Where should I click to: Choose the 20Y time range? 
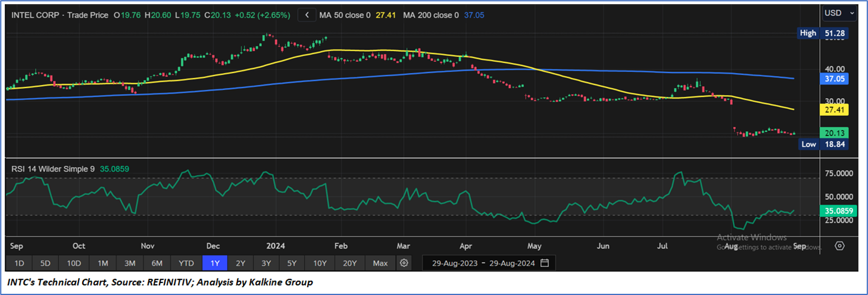click(x=349, y=263)
